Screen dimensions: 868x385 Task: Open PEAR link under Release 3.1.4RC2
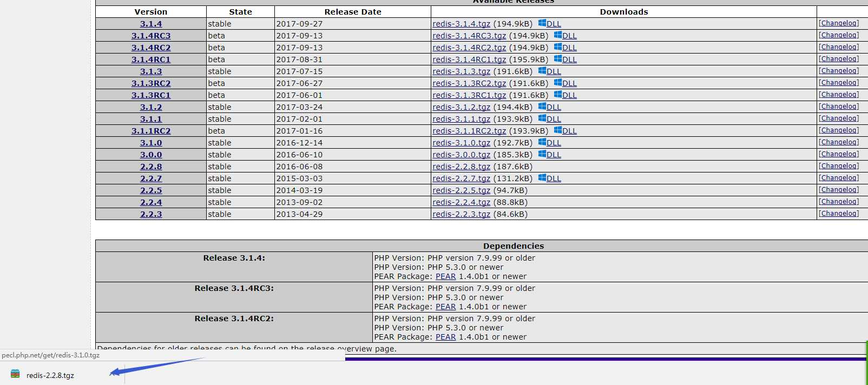coord(446,337)
